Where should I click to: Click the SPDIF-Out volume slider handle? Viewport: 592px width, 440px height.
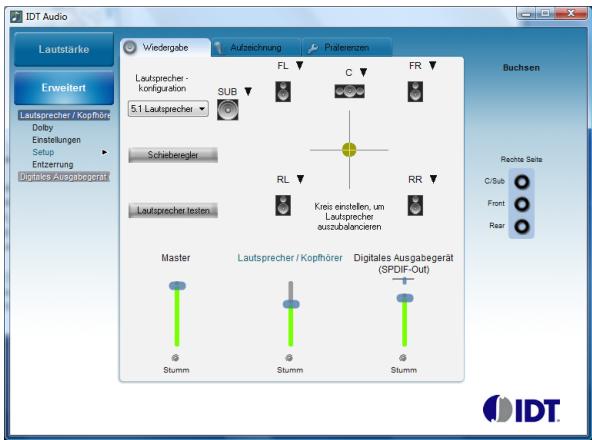point(405,298)
